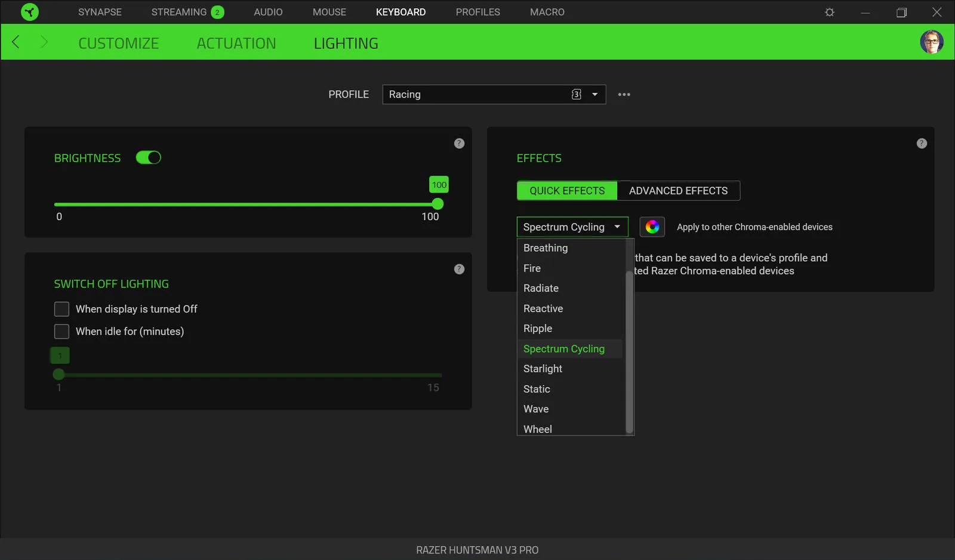
Task: Open the user profile avatar
Action: [x=931, y=42]
